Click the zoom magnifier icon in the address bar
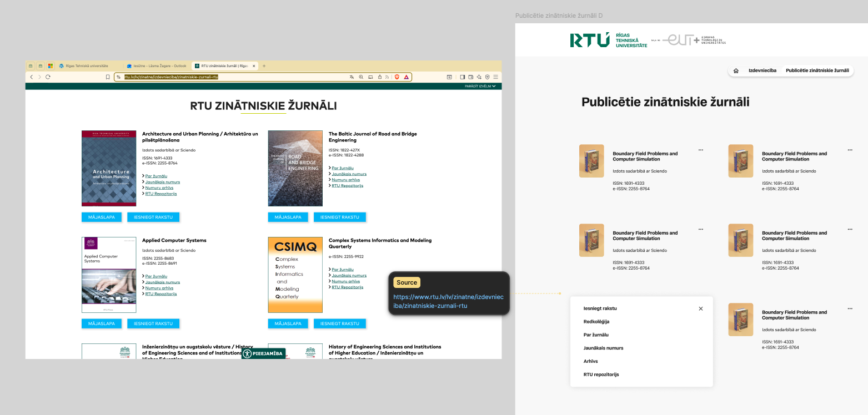 pyautogui.click(x=361, y=77)
